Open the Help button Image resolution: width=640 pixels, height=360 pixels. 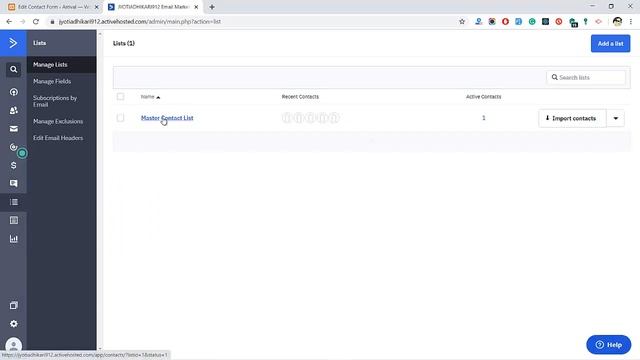(x=609, y=345)
